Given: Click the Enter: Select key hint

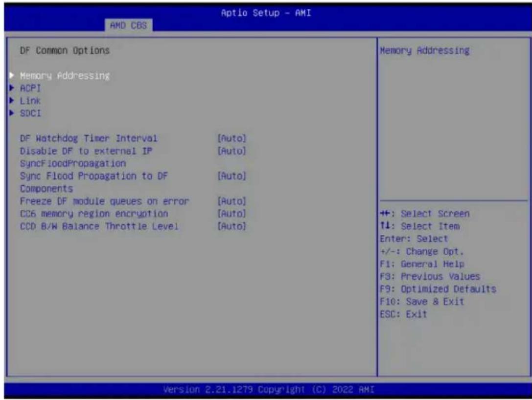Looking at the screenshot, I should pos(414,239).
